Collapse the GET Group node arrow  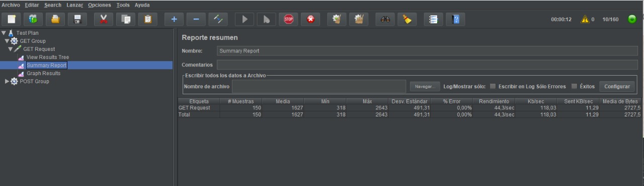pyautogui.click(x=7, y=41)
